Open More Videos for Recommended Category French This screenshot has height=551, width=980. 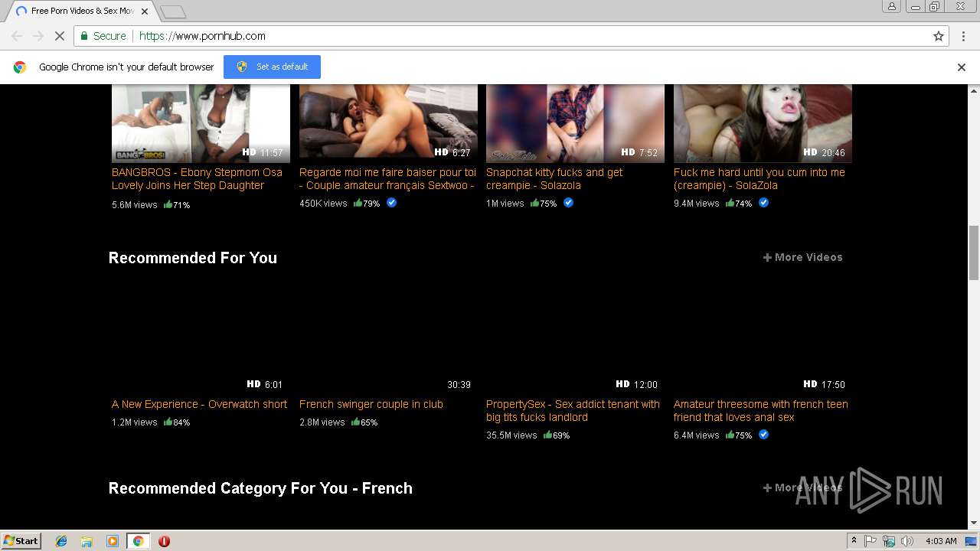point(802,487)
